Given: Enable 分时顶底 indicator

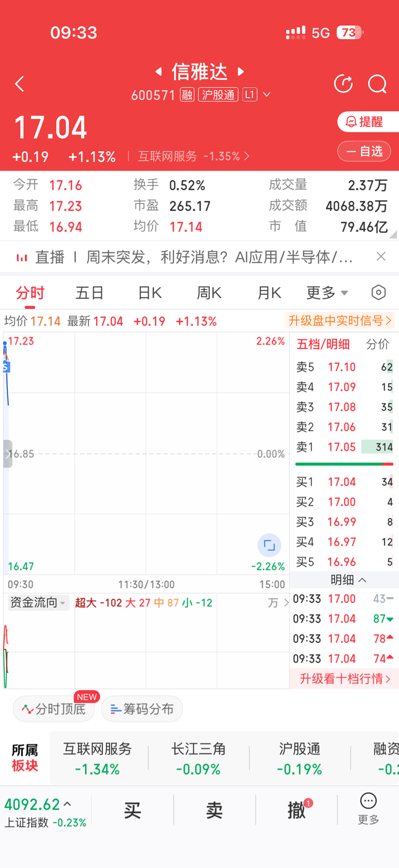Looking at the screenshot, I should click(54, 709).
